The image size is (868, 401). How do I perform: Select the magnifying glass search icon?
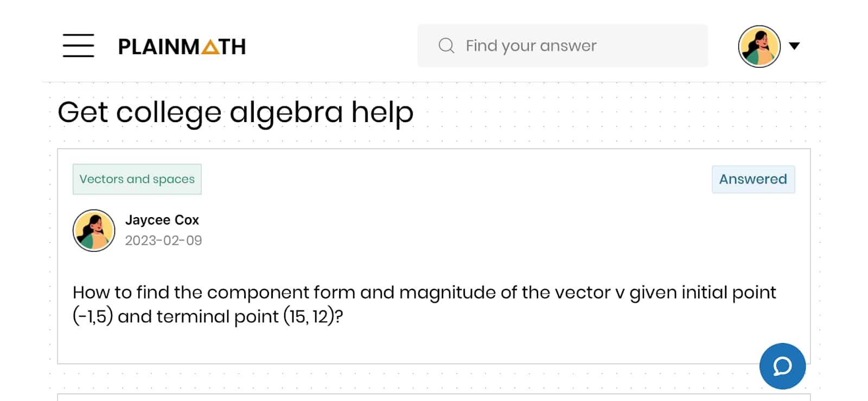coord(446,46)
